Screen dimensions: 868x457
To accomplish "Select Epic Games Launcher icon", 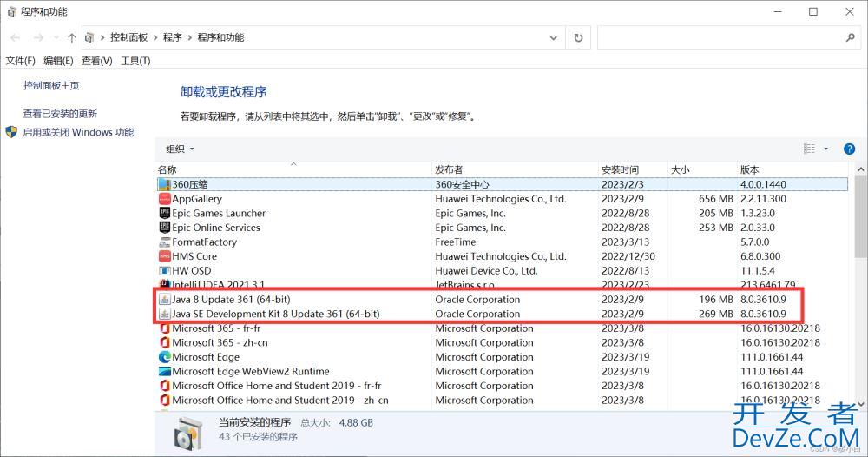I will click(164, 213).
